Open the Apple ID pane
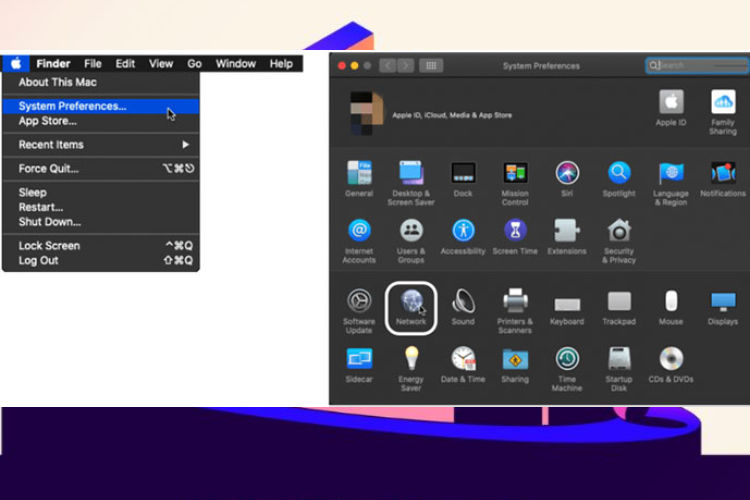Screen dimensions: 750x500 [x=671, y=108]
